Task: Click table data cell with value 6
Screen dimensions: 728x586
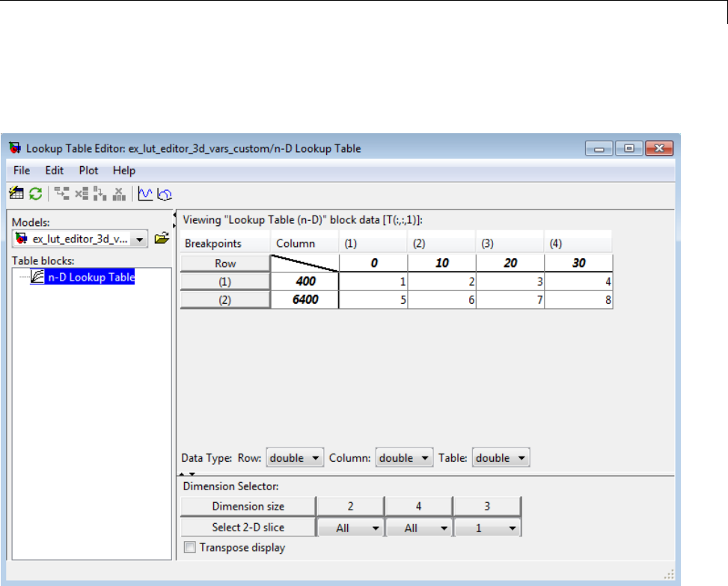Action: 442,299
